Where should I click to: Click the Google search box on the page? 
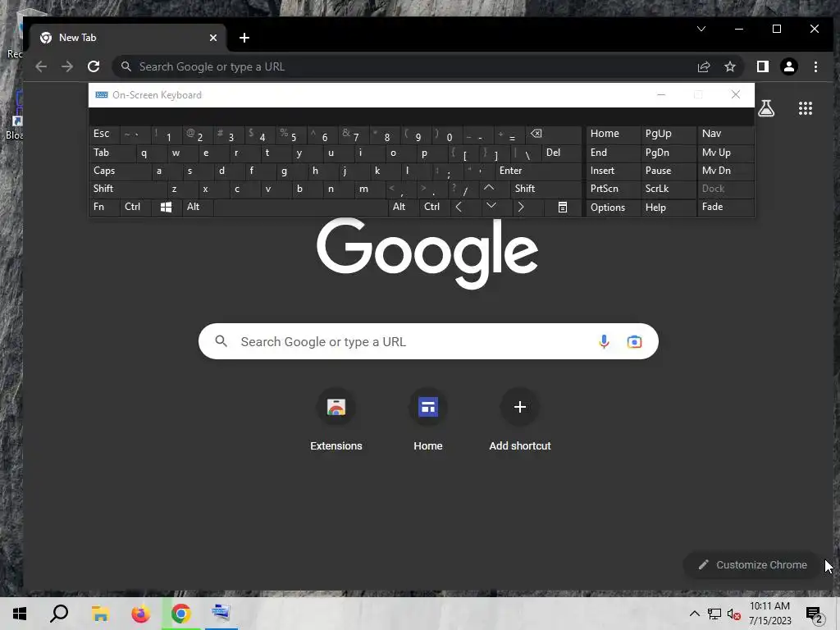[428, 341]
